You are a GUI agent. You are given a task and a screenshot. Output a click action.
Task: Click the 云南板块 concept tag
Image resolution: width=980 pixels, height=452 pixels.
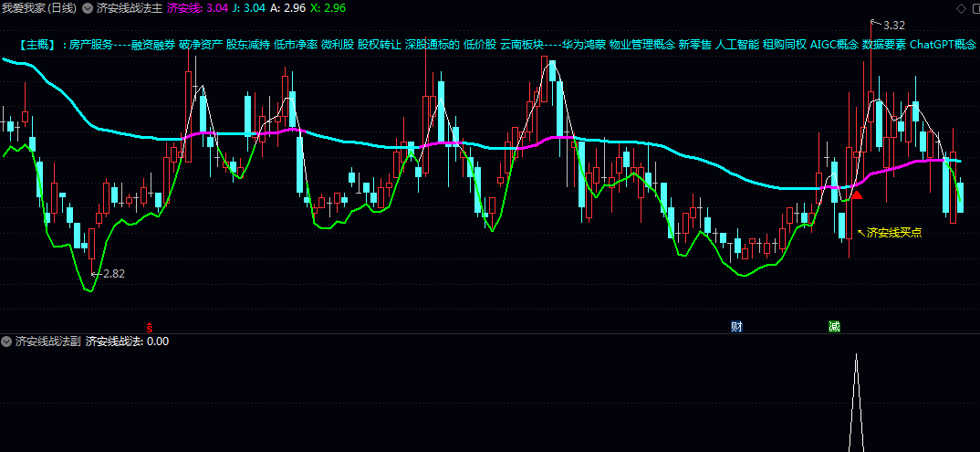point(522,45)
